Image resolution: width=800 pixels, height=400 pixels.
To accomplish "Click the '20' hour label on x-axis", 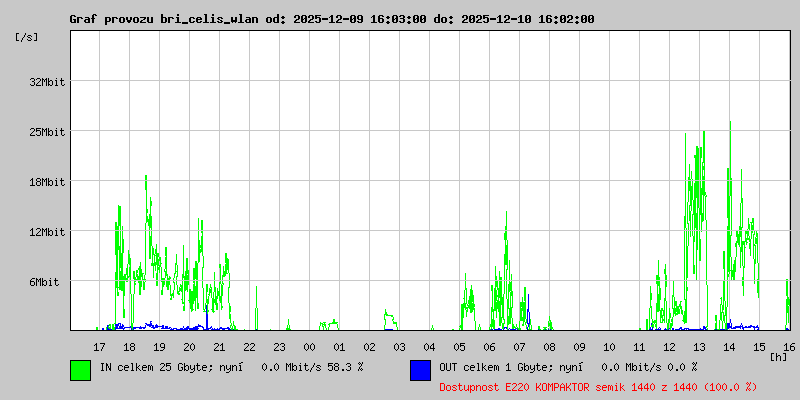I will [189, 347].
